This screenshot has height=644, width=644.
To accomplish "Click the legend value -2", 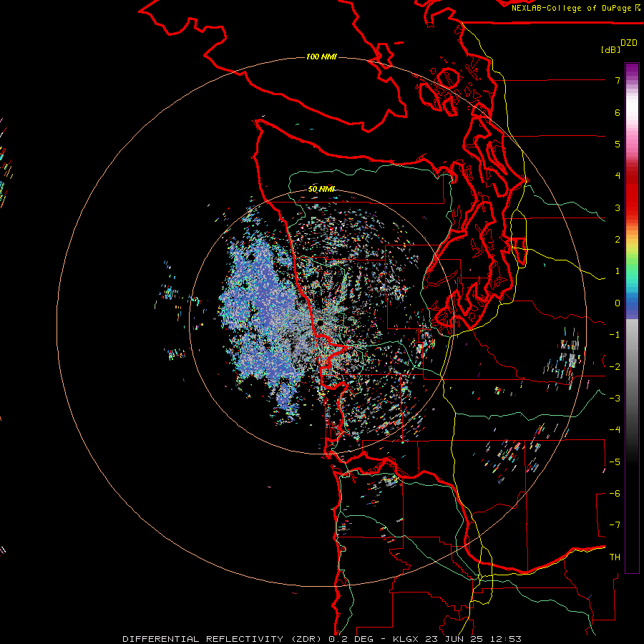I will click(x=615, y=367).
